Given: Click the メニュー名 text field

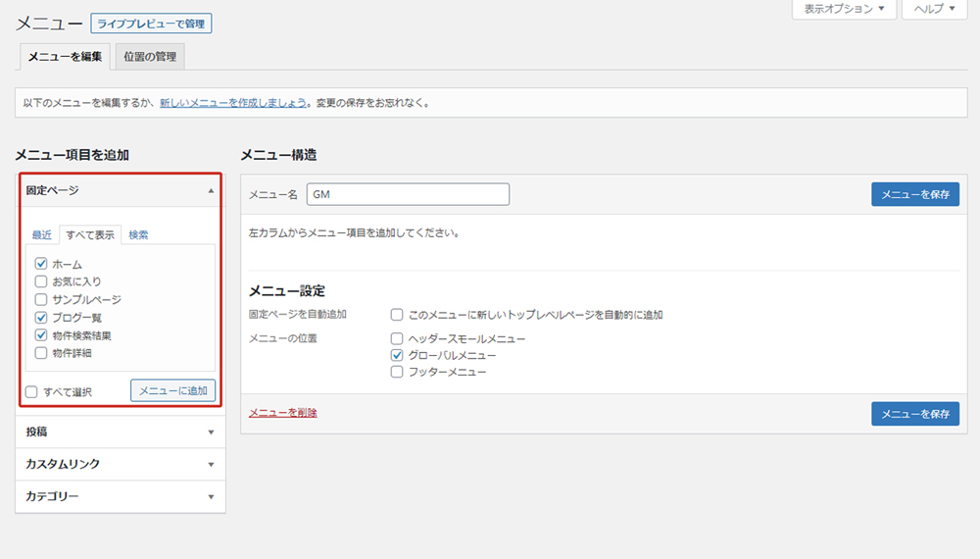Looking at the screenshot, I should pos(408,194).
